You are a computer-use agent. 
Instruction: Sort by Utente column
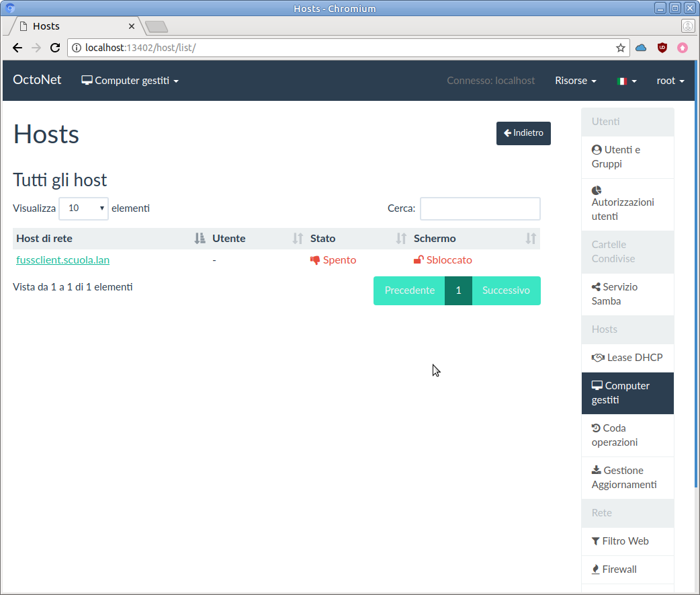point(257,239)
